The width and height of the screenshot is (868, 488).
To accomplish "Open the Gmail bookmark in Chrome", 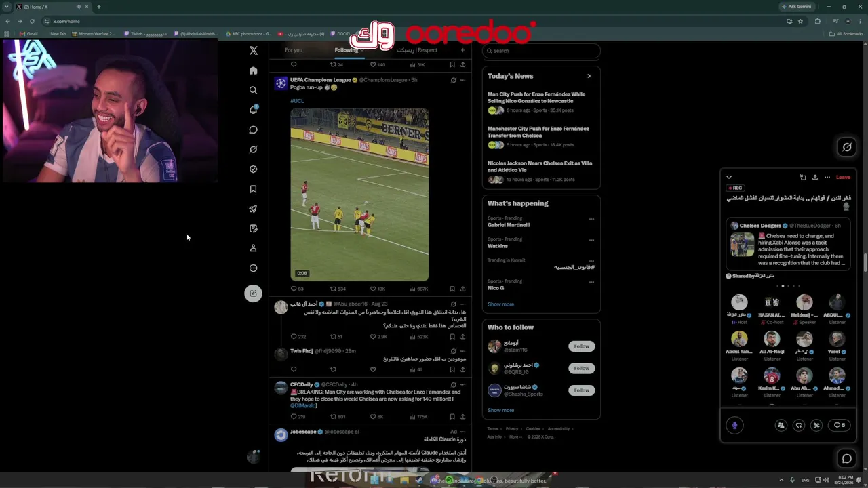I will click(28, 34).
